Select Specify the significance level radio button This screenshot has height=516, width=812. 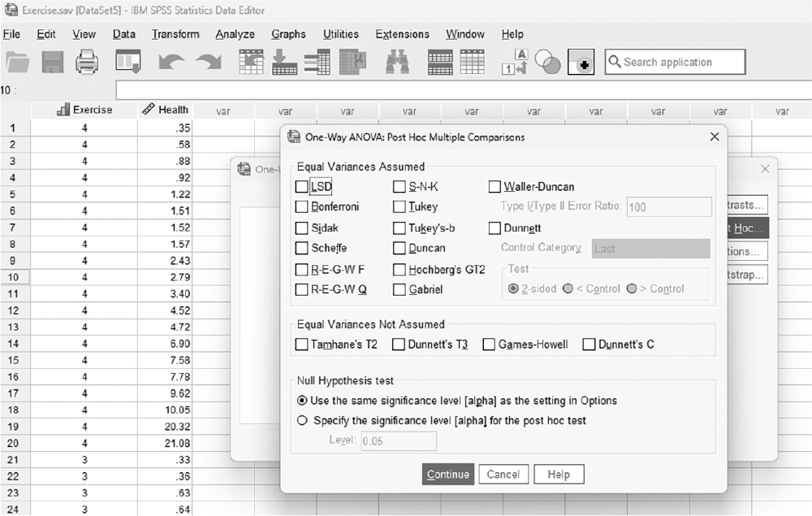pos(302,421)
